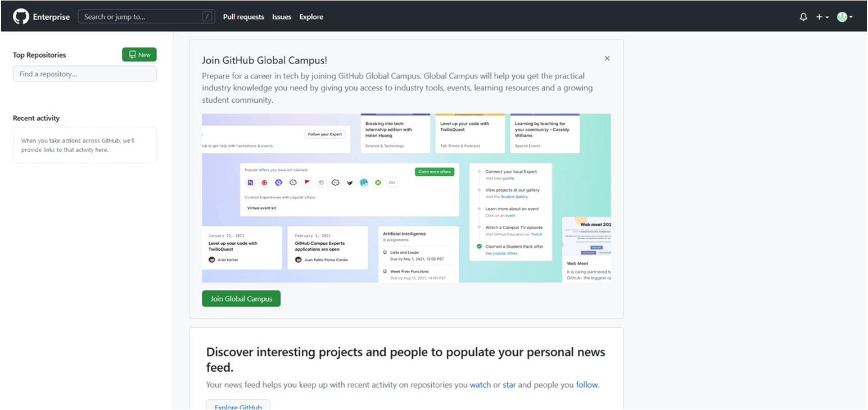
Task: Click the Top Repositories heading
Action: [39, 55]
